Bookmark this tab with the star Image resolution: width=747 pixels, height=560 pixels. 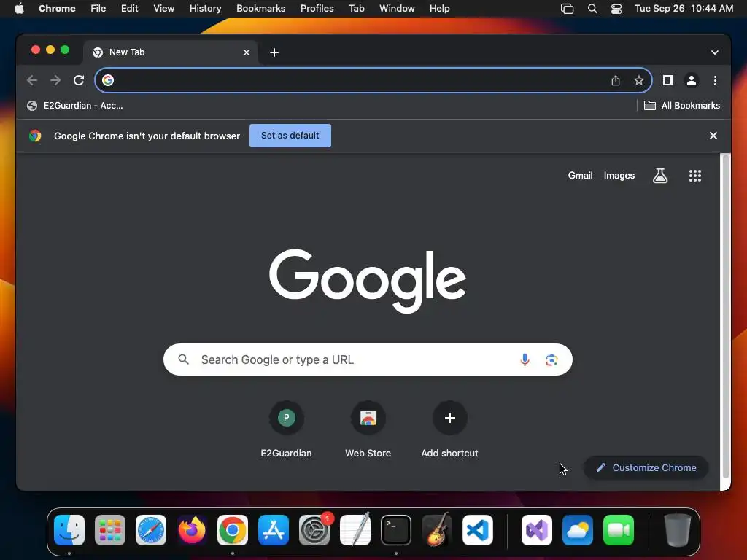tap(639, 80)
